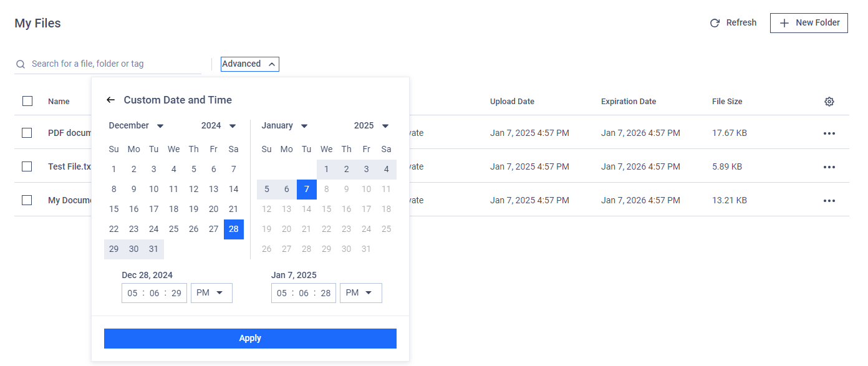The width and height of the screenshot is (868, 366).
Task: Collapse the Advanced search expander
Action: [x=249, y=64]
